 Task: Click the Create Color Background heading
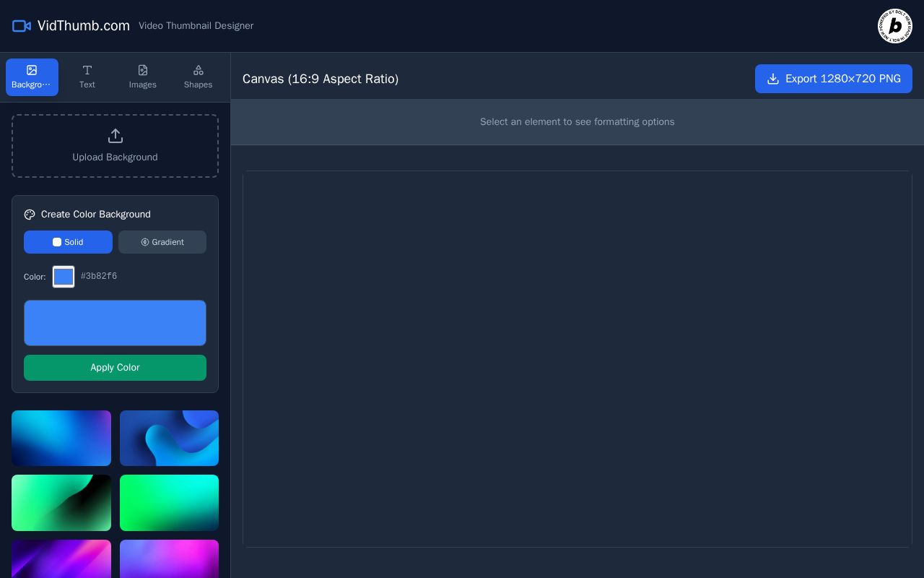[96, 215]
